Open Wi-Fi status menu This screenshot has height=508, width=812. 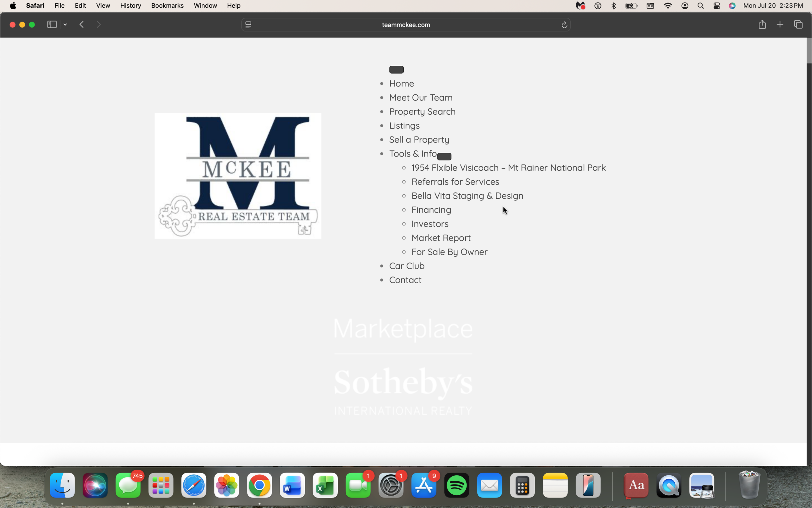668,6
